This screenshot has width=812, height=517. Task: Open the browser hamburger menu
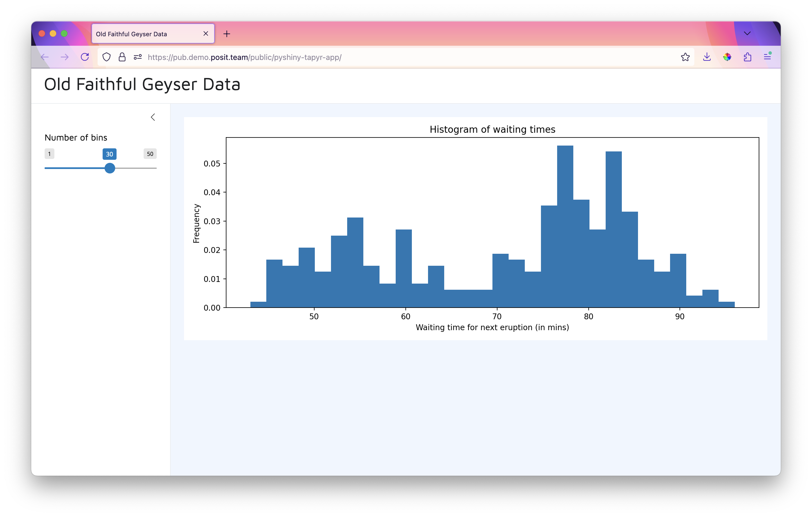tap(767, 57)
